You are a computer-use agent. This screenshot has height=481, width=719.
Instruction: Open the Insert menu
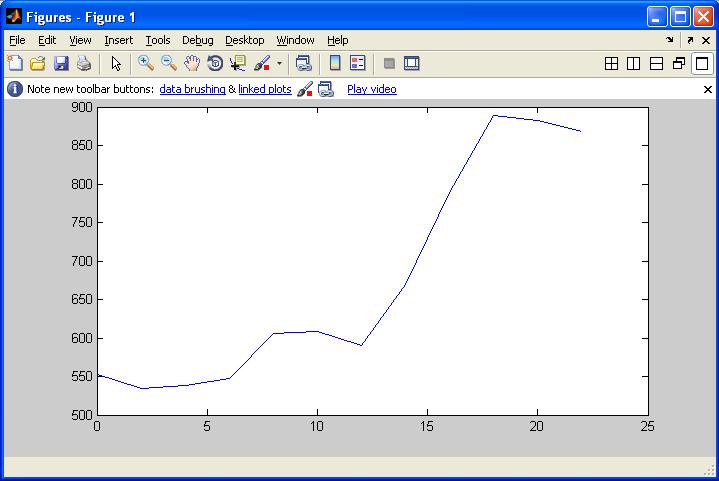tap(118, 40)
